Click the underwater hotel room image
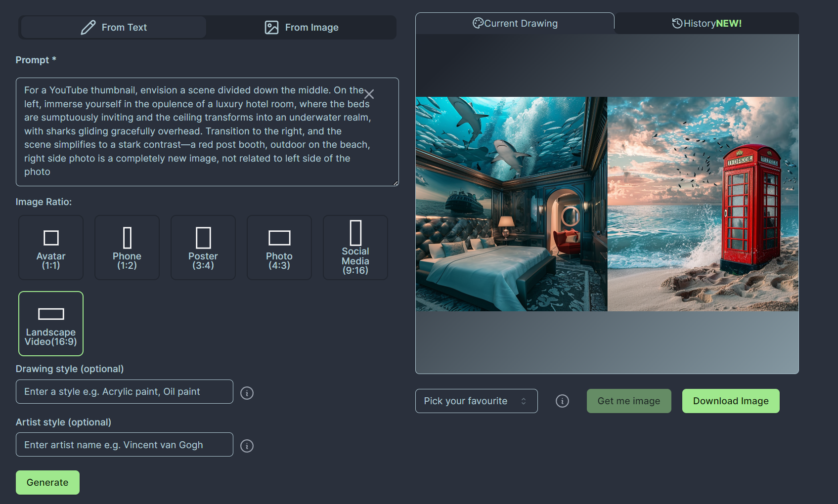The width and height of the screenshot is (838, 504). [511, 204]
